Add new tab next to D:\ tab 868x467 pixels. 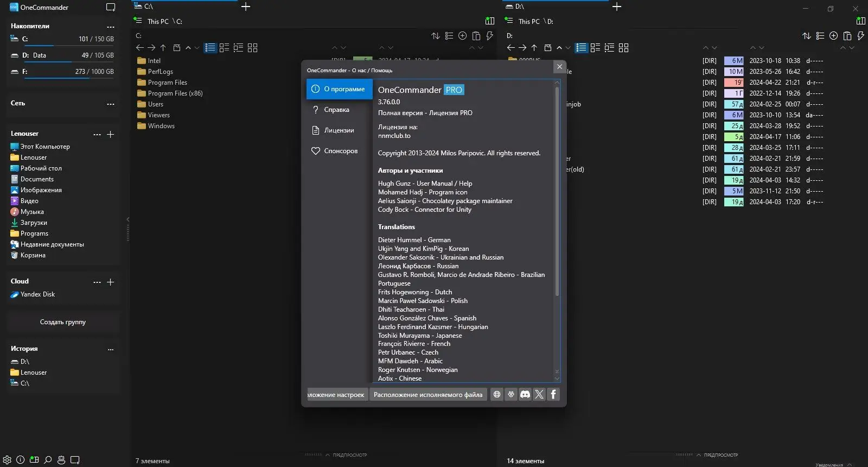click(617, 7)
